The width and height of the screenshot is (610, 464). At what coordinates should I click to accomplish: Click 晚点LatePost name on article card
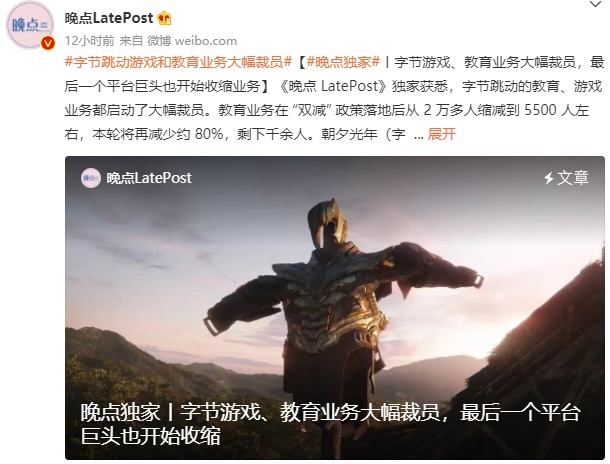pyautogui.click(x=149, y=178)
